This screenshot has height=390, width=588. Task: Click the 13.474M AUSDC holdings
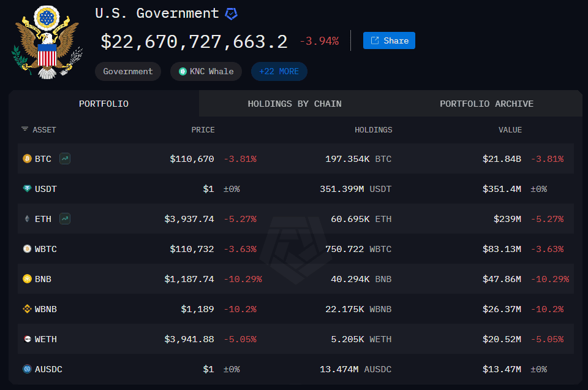(355, 369)
